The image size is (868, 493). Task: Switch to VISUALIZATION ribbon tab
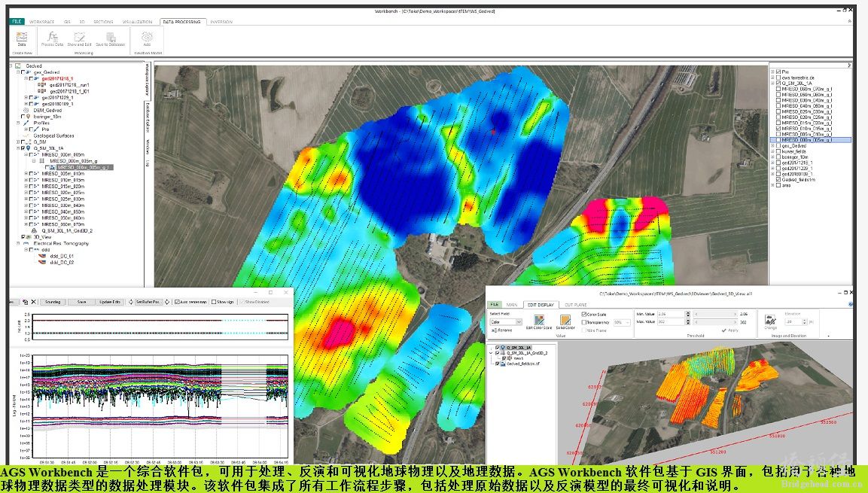(137, 22)
